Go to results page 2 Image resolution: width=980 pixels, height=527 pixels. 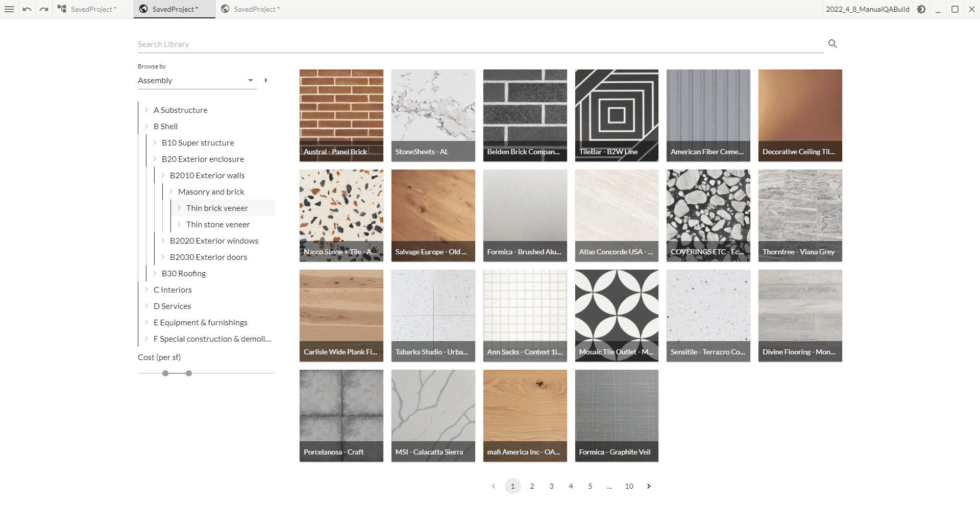point(532,486)
